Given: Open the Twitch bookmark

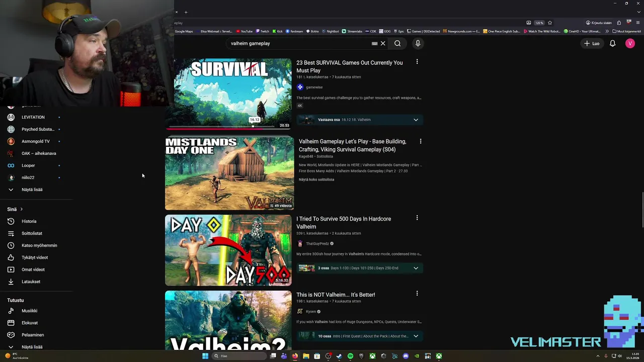Looking at the screenshot, I should click(x=263, y=31).
